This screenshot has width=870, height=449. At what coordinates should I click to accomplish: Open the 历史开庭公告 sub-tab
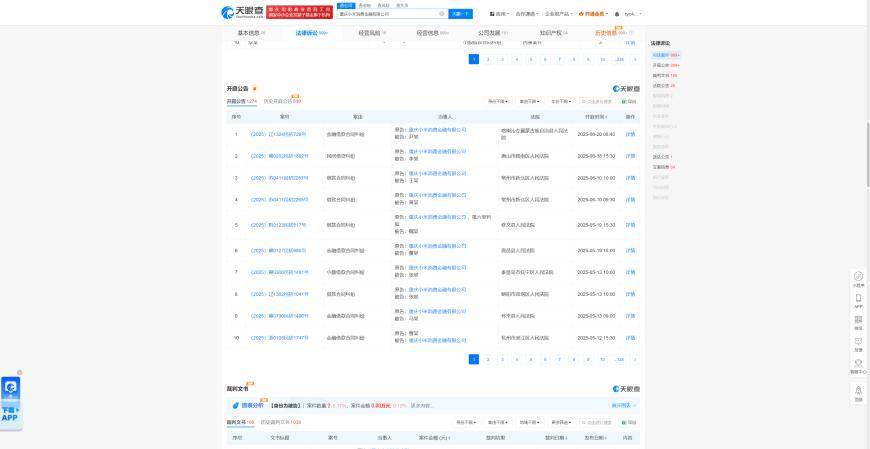tap(282, 102)
